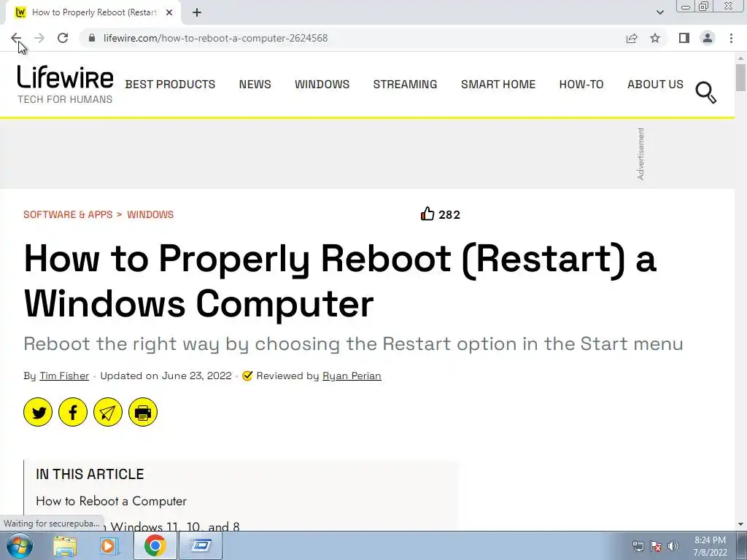Open the last taskbar app icon
The image size is (747, 560).
(x=201, y=545)
